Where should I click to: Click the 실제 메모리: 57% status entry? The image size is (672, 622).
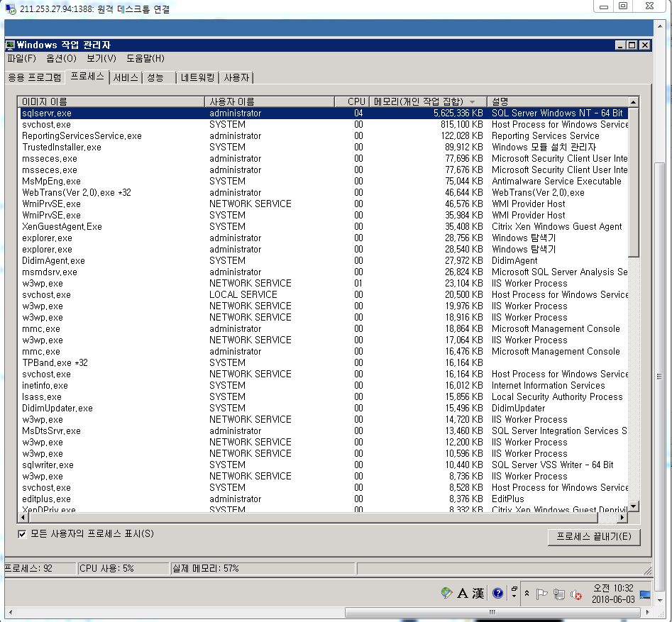click(263, 569)
